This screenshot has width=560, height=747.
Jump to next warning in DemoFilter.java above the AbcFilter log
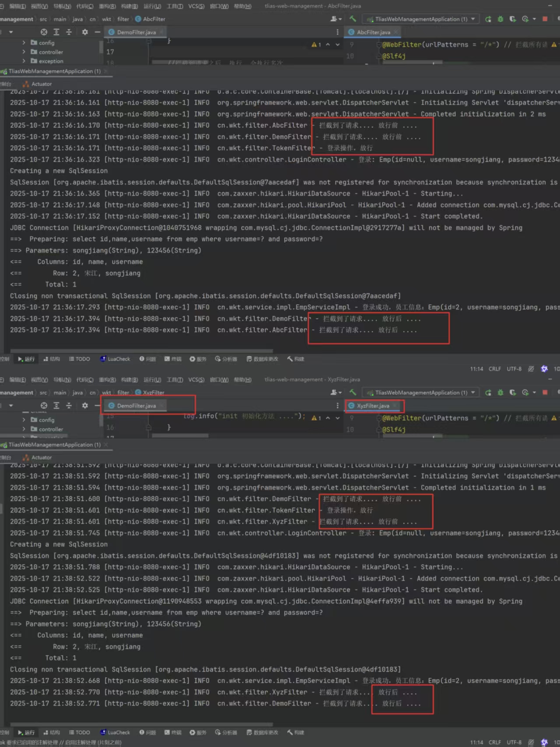click(x=337, y=45)
